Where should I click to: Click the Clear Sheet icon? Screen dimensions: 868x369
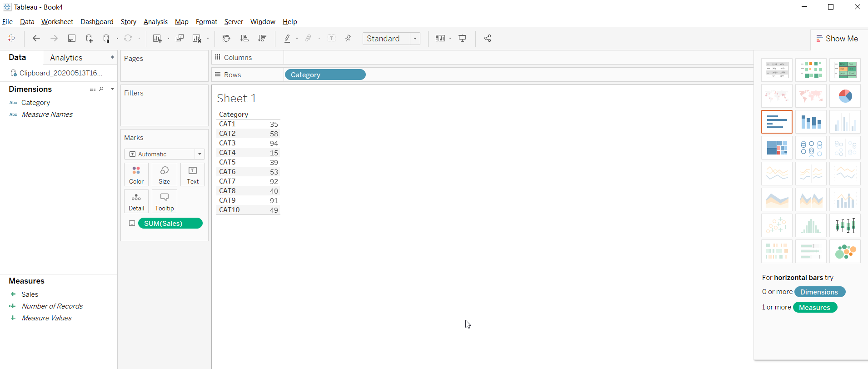coord(197,39)
